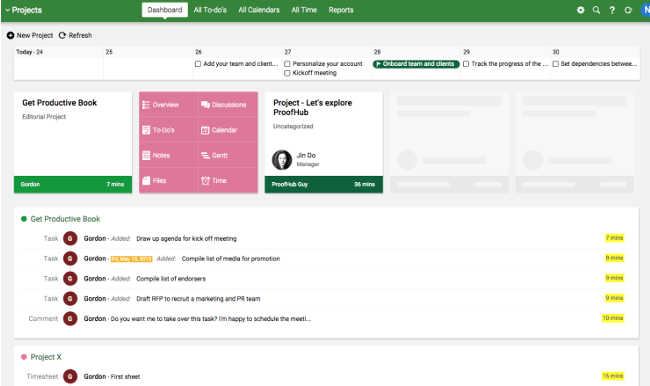This screenshot has width=650, height=386.
Task: Open the search magnifier icon
Action: click(596, 10)
